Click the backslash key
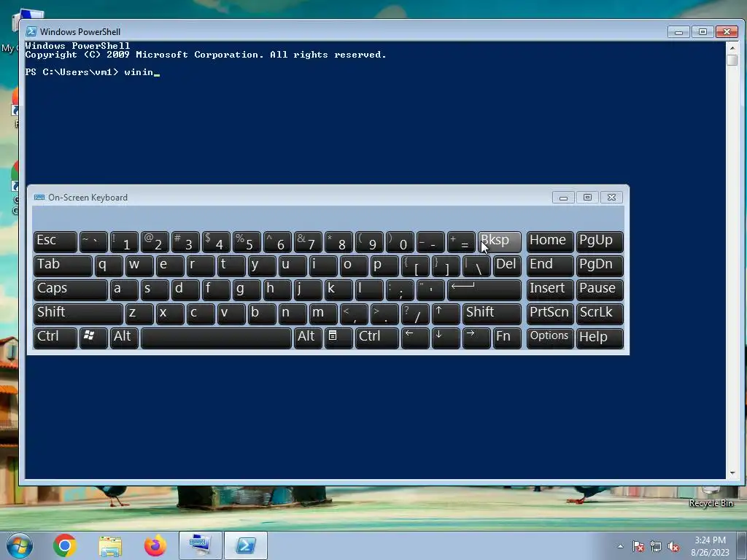Screen dimensions: 747x560 point(476,265)
